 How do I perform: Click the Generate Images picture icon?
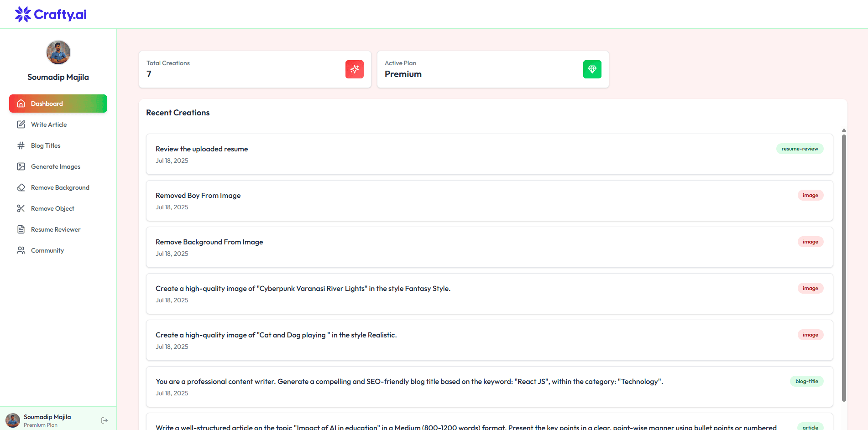click(21, 166)
